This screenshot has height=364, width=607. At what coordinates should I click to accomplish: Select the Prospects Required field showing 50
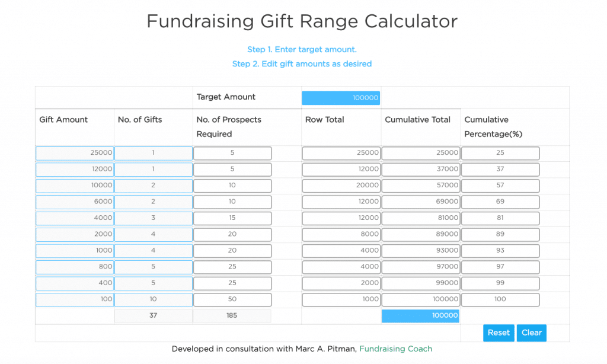click(232, 299)
